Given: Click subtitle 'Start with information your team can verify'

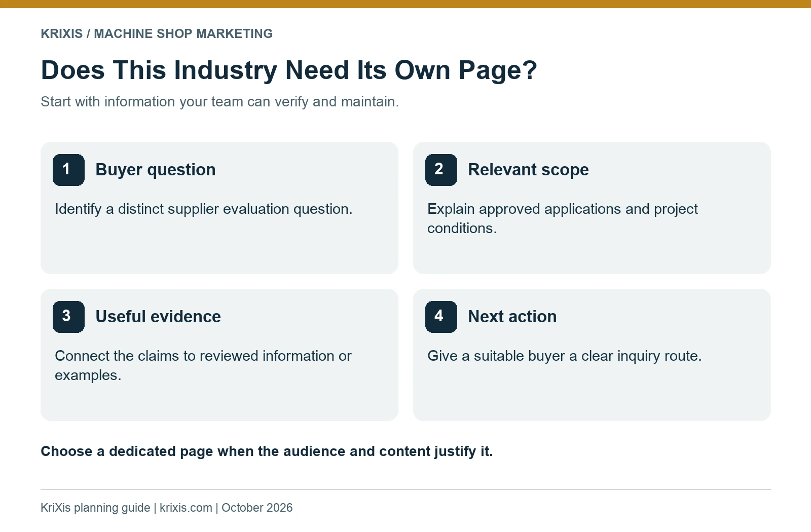Looking at the screenshot, I should [219, 101].
